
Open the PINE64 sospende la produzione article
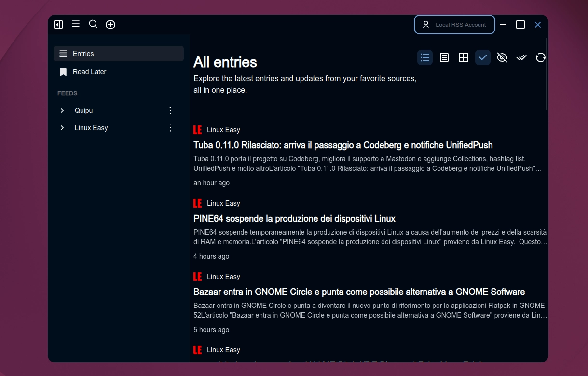pos(294,219)
